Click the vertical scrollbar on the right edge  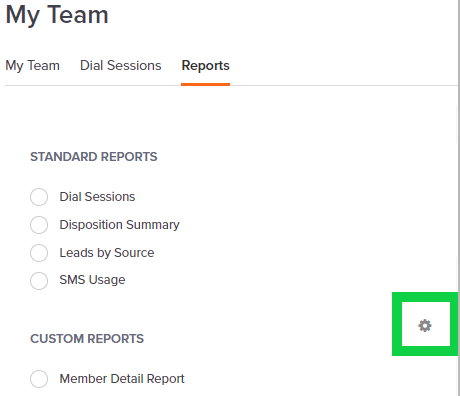(x=459, y=198)
